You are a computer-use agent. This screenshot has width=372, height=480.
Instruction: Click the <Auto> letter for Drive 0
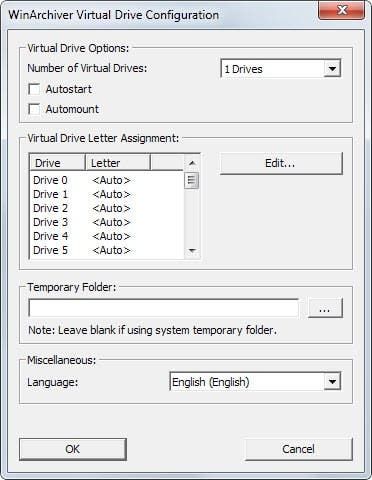pyautogui.click(x=111, y=180)
